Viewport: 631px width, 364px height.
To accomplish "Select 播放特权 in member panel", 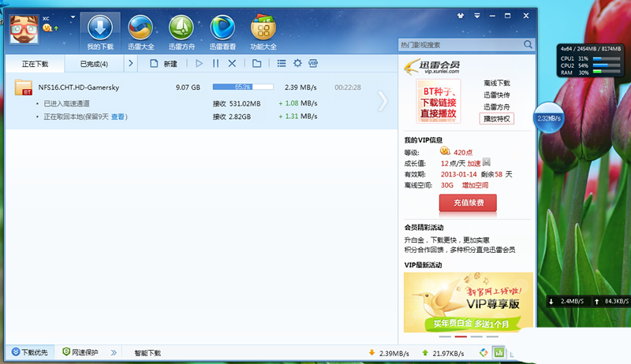I will click(x=497, y=119).
